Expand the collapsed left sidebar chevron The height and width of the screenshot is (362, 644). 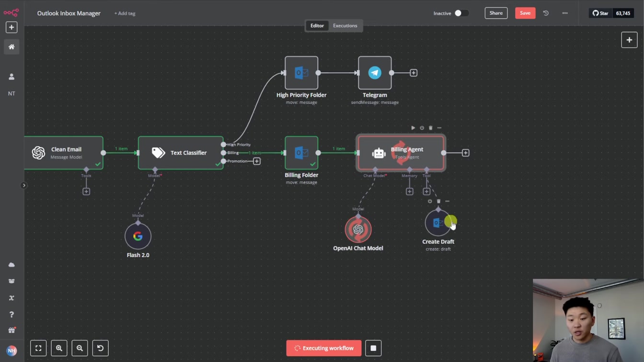coord(24,185)
